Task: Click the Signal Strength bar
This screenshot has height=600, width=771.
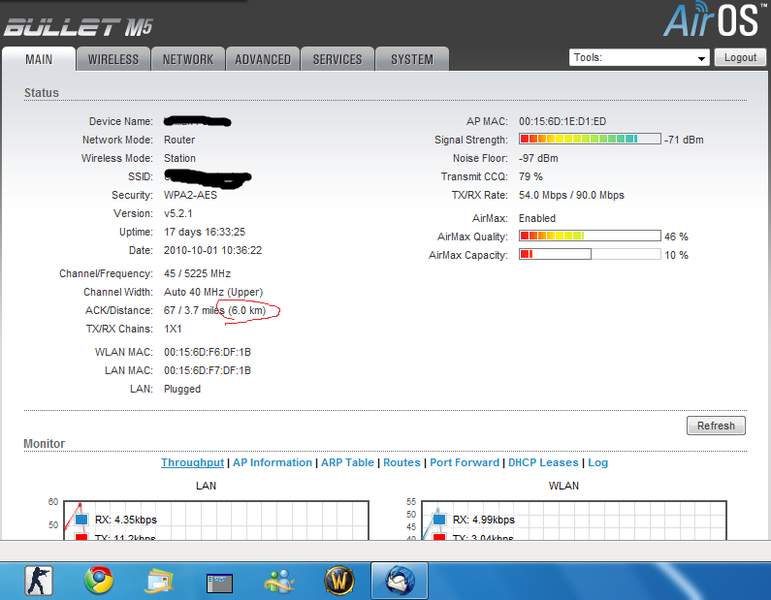Action: [x=590, y=139]
